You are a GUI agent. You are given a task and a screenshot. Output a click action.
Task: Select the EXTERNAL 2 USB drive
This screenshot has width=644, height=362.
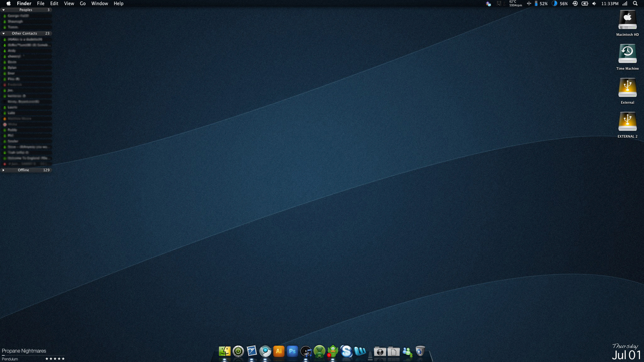(x=627, y=122)
